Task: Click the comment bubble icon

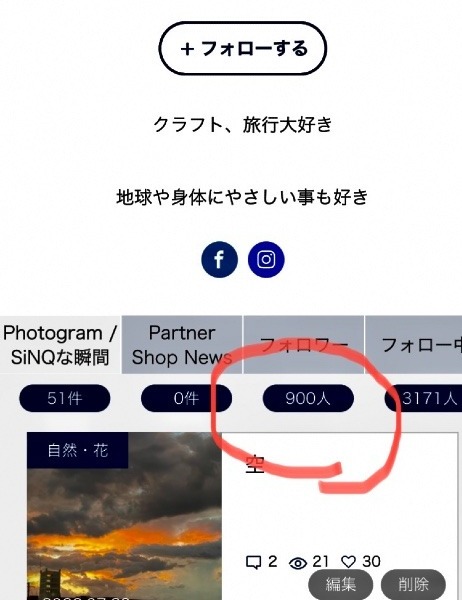Action: point(253,562)
